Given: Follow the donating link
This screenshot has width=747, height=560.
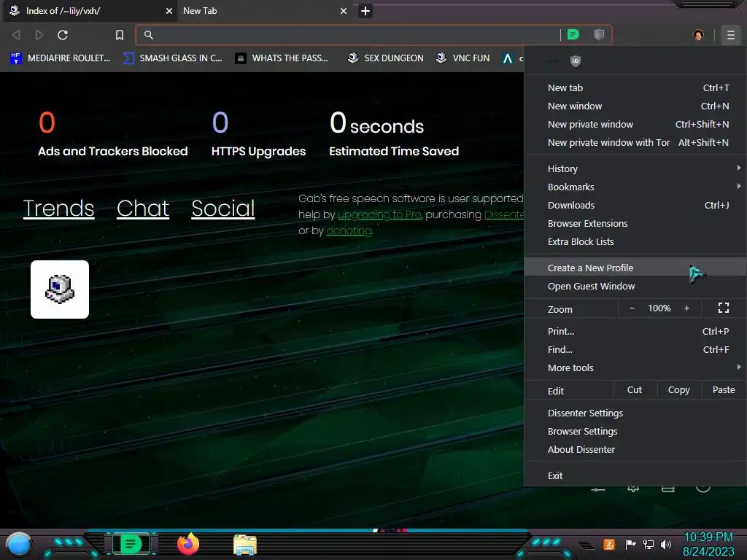Looking at the screenshot, I should tap(349, 231).
